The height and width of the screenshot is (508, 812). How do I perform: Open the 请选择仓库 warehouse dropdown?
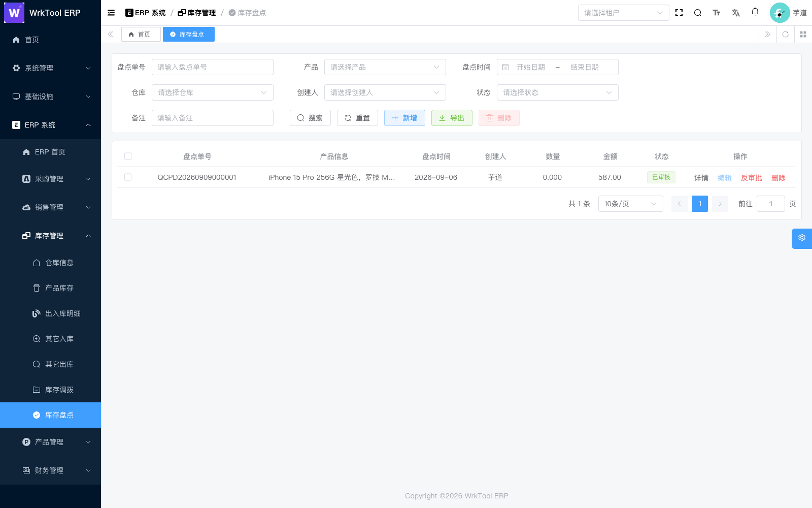[x=212, y=92]
